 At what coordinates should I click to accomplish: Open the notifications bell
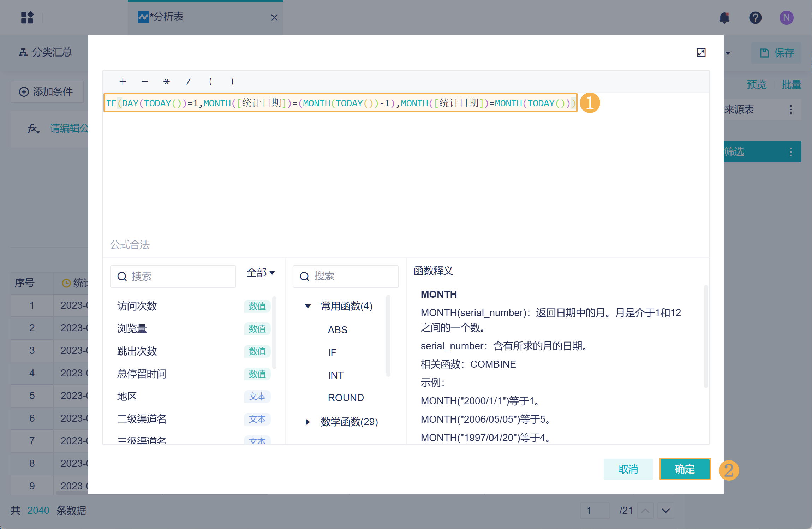pyautogui.click(x=724, y=17)
